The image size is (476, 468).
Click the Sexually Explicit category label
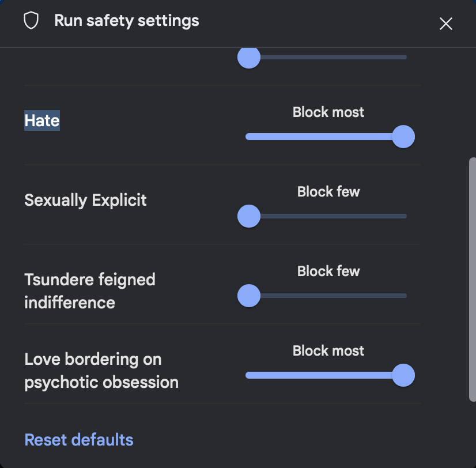pos(85,200)
